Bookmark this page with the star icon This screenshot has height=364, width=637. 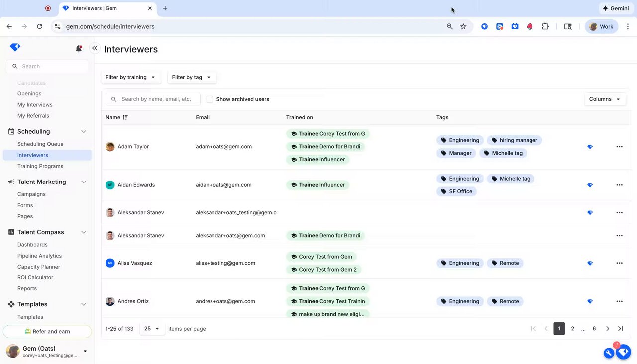[464, 26]
